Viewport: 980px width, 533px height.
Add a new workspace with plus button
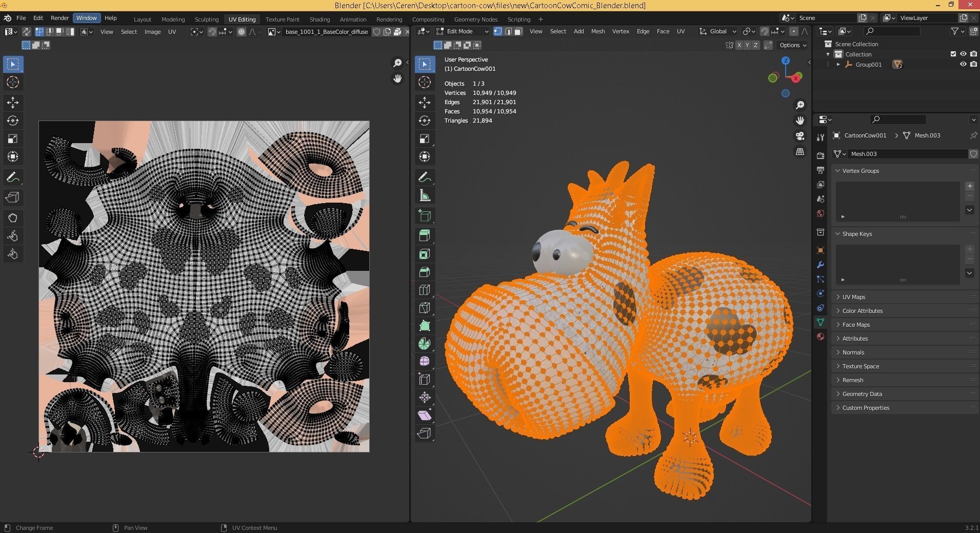(x=541, y=19)
